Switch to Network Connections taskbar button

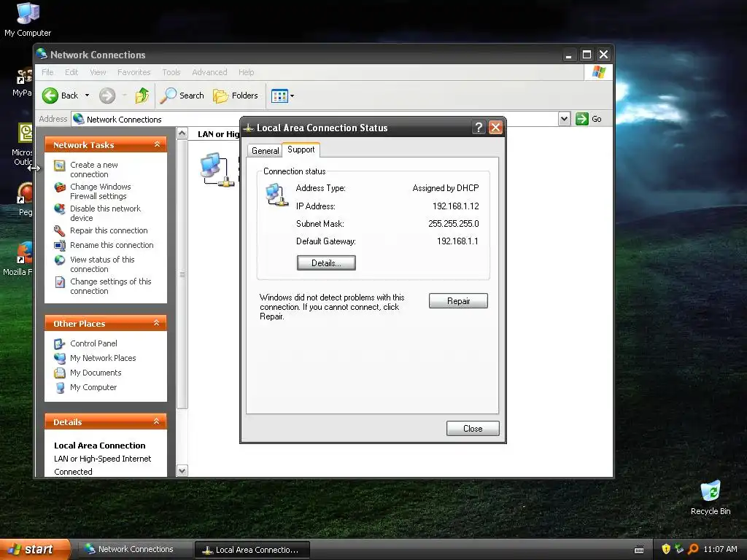click(x=135, y=550)
